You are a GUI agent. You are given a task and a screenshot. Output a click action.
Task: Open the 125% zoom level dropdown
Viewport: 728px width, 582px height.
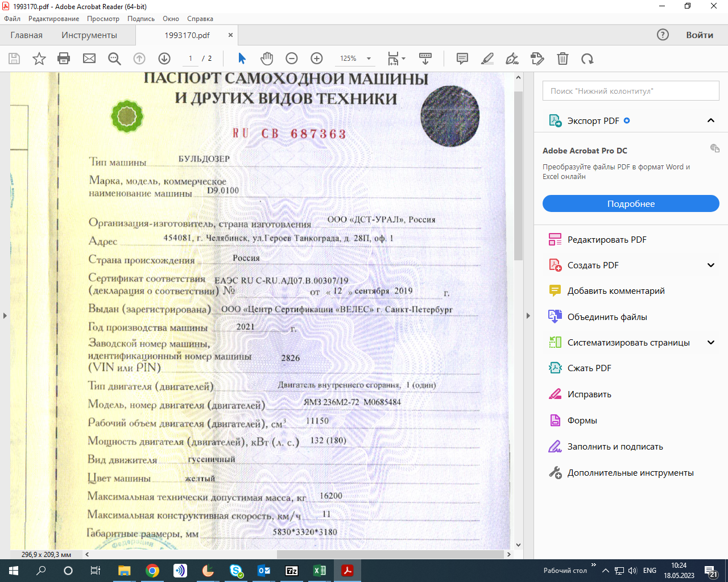[x=369, y=59]
